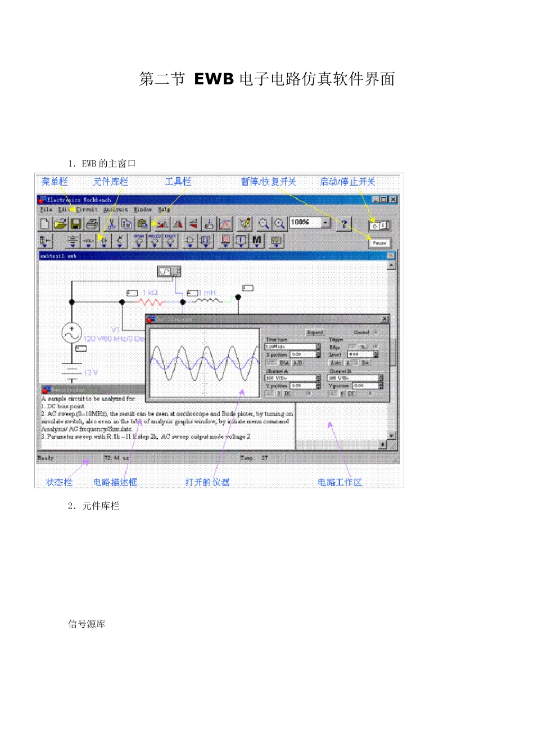Click the trigger Level stepper arrows

tap(375, 354)
